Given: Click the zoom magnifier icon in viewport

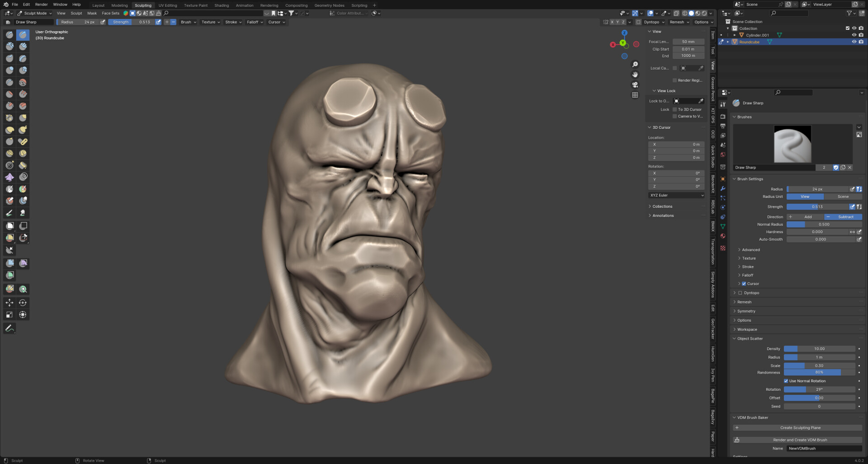Looking at the screenshot, I should pos(635,65).
